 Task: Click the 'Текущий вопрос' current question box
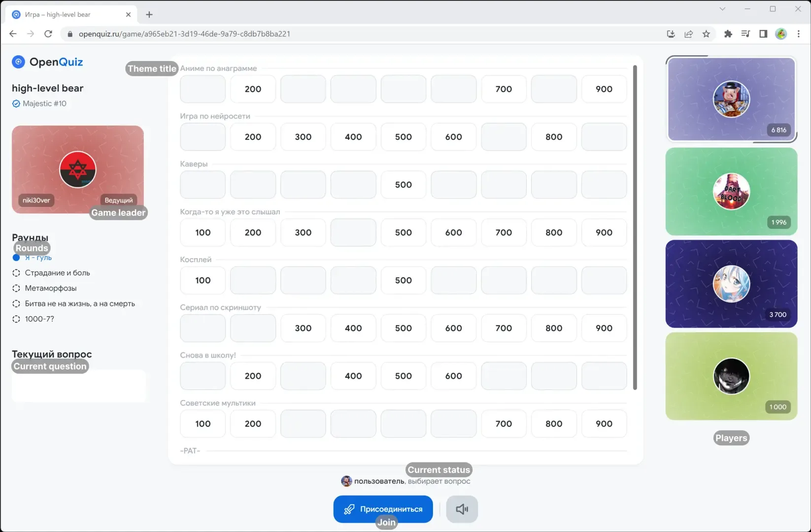(79, 387)
